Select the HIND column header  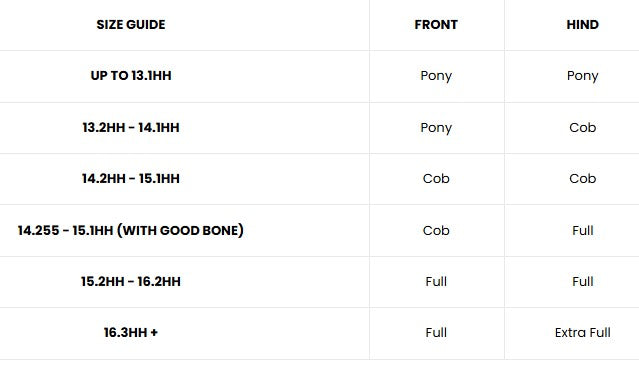click(582, 24)
